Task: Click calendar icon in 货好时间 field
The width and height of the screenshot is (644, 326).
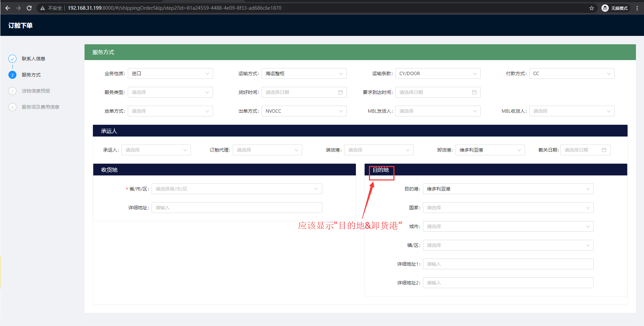Action: (x=340, y=92)
